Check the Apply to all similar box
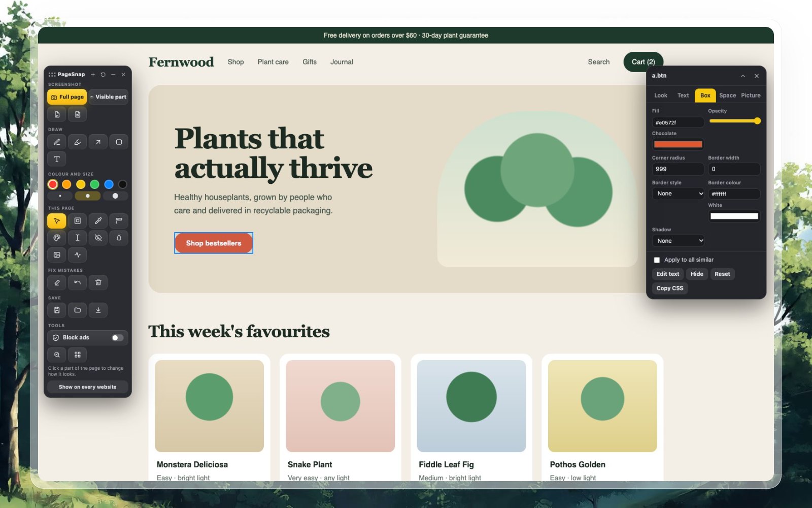 [x=657, y=260]
